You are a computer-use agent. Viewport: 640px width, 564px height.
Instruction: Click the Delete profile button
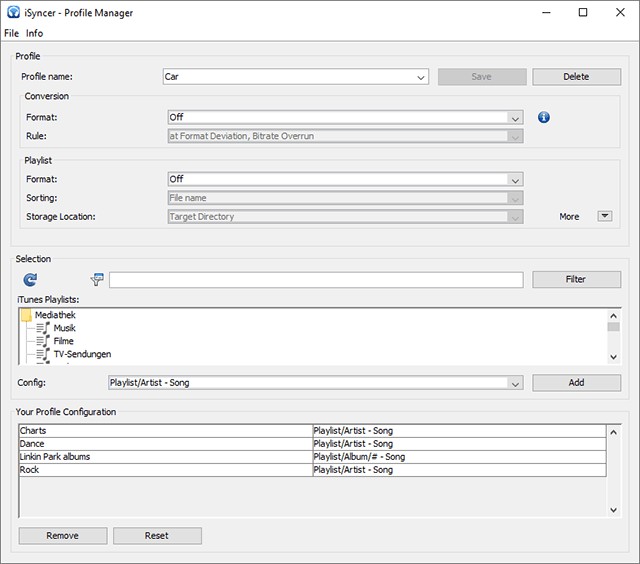pyautogui.click(x=576, y=77)
